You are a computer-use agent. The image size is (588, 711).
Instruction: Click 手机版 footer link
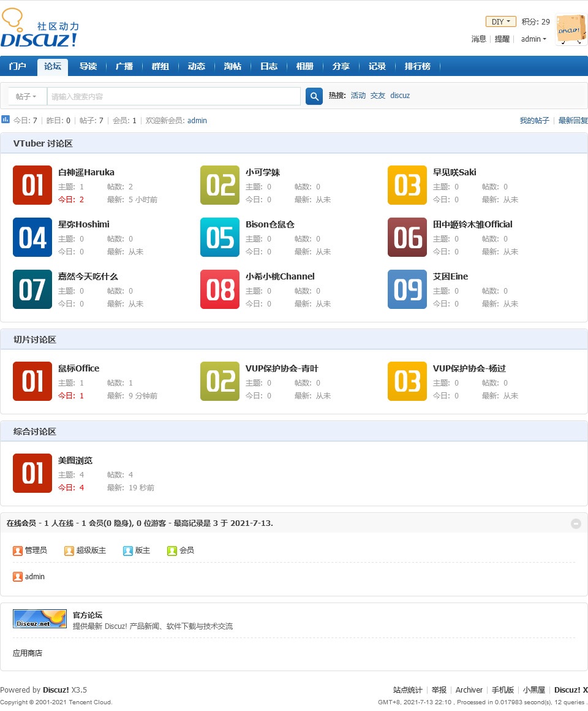coord(503,690)
